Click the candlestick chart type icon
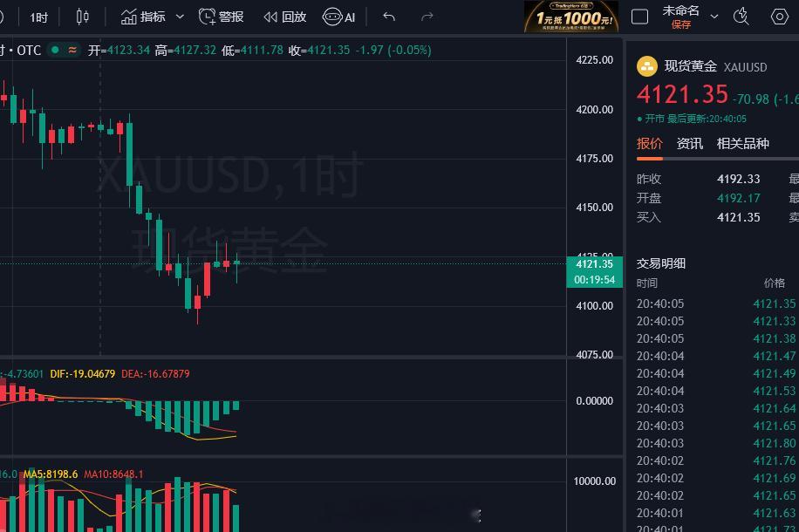 click(83, 17)
